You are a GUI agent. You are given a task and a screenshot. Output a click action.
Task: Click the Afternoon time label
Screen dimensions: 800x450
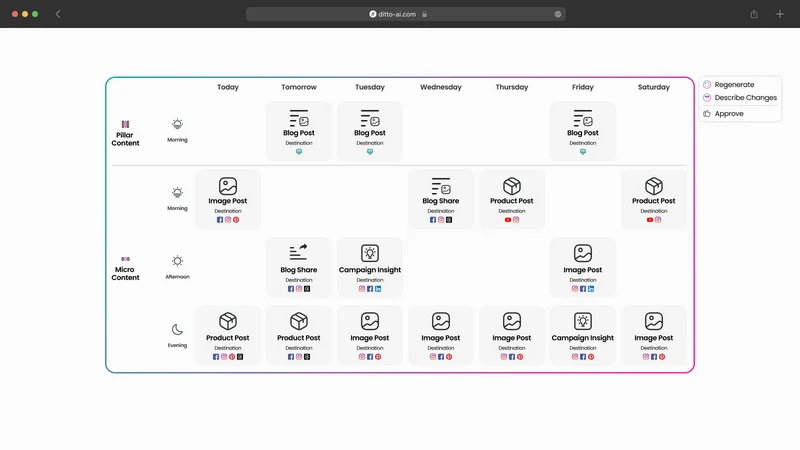coord(177,277)
